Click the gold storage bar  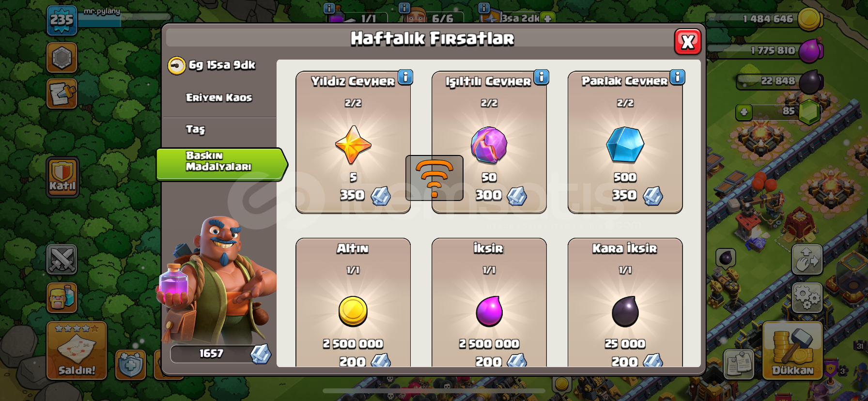click(x=764, y=19)
